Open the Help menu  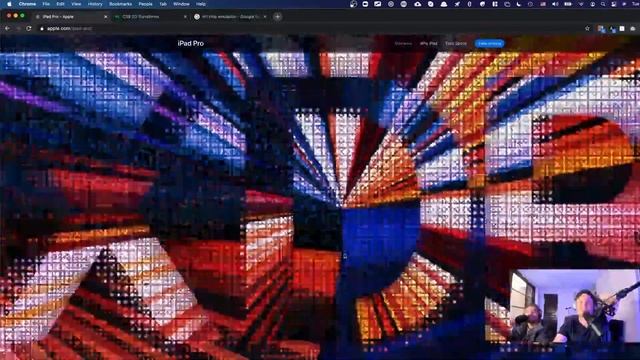tap(200, 4)
